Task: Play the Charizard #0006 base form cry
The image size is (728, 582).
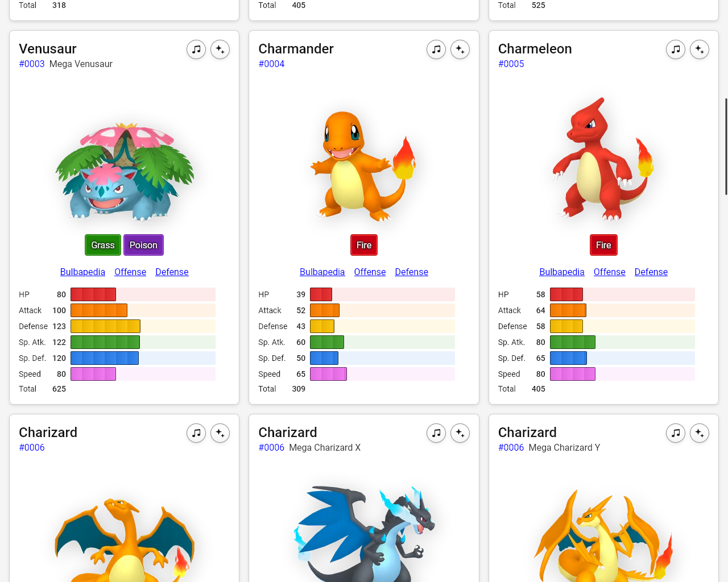Action: click(x=196, y=433)
